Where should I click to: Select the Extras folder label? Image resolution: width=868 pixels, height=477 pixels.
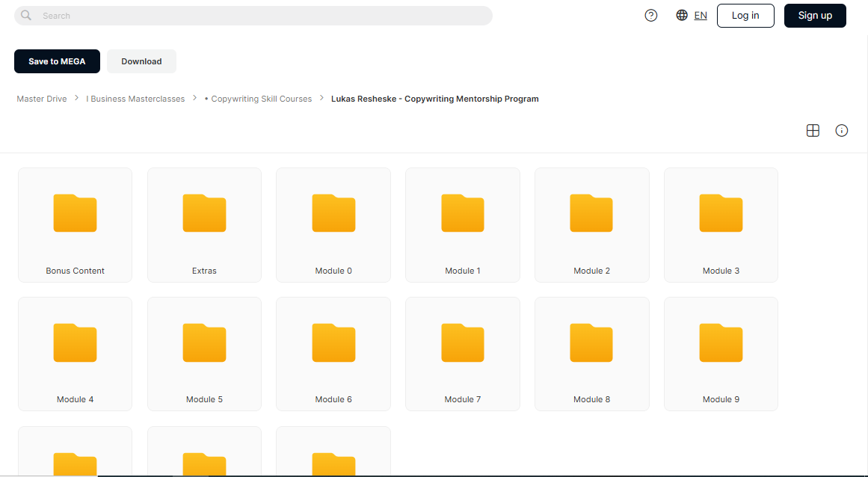(204, 271)
